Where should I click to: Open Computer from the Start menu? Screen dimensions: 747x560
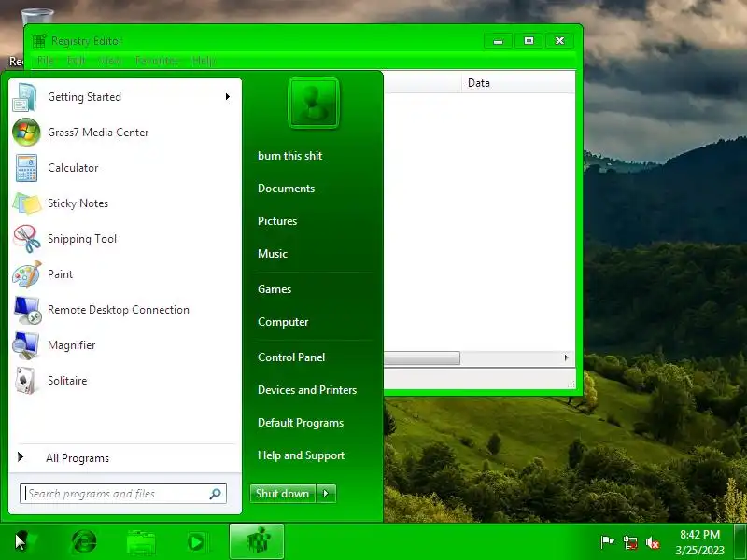283,322
